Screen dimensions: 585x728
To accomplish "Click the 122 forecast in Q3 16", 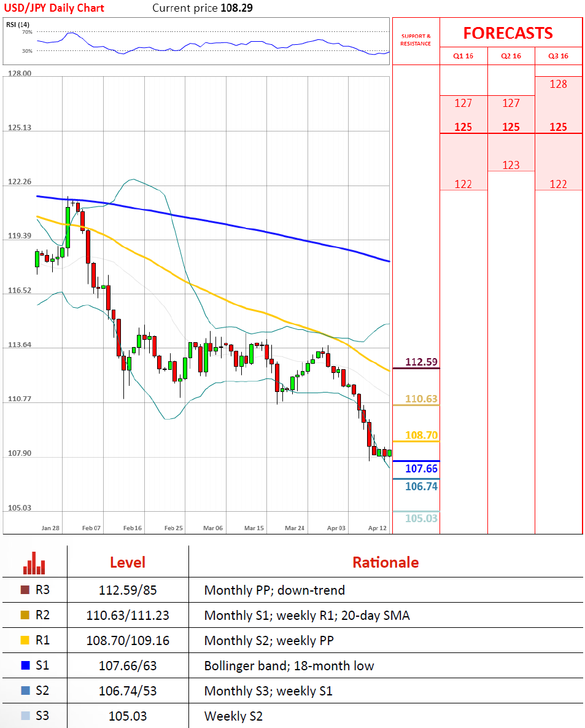I will (x=558, y=184).
